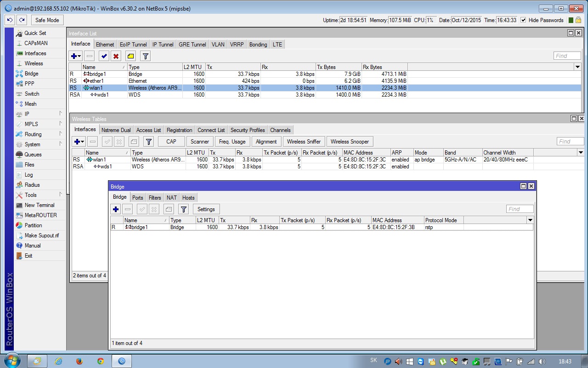The width and height of the screenshot is (588, 368).
Task: Open MetaROUTER in the sidebar
Action: [x=41, y=215]
